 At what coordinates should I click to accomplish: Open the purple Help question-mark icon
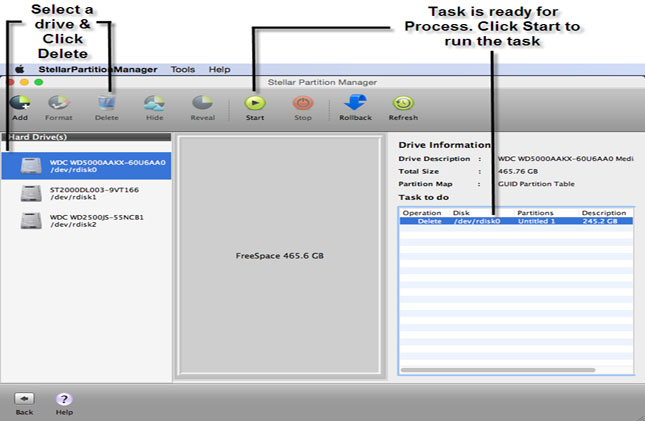(x=64, y=399)
